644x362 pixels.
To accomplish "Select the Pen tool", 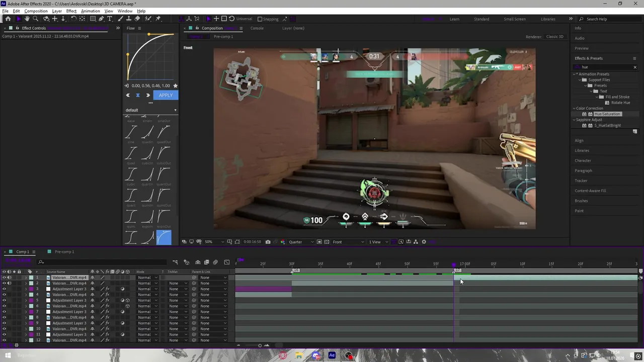I will click(101, 19).
